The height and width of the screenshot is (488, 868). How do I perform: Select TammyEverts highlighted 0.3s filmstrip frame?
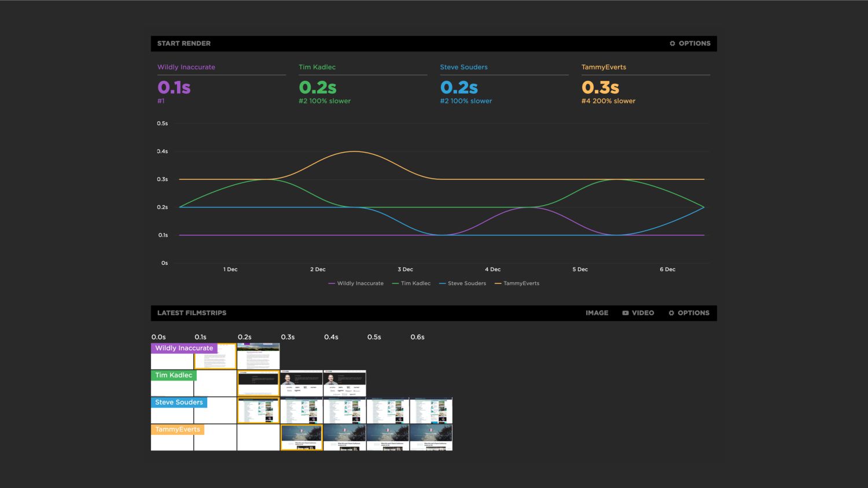(301, 438)
